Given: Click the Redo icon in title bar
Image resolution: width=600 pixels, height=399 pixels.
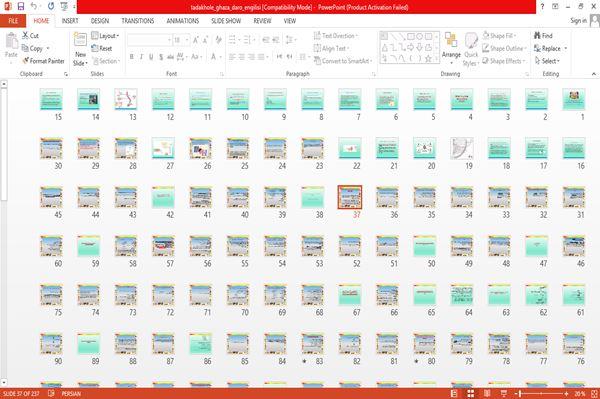Looking at the screenshot, I should tap(51, 7).
